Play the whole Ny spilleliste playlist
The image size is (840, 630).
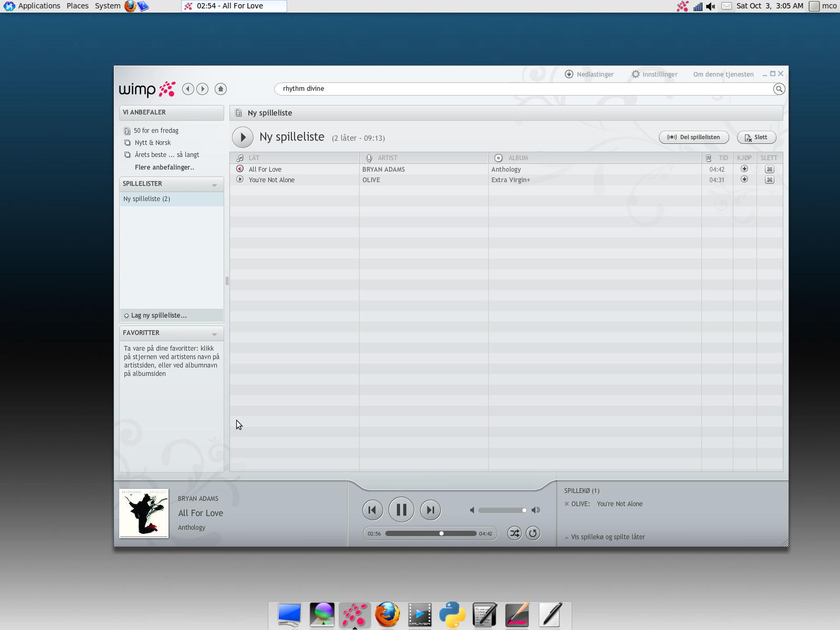pyautogui.click(x=243, y=138)
